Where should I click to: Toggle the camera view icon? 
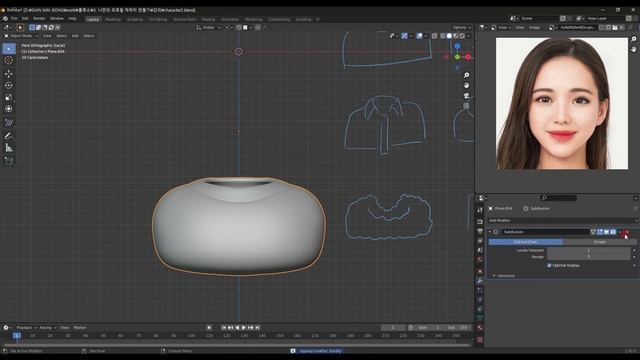click(466, 96)
